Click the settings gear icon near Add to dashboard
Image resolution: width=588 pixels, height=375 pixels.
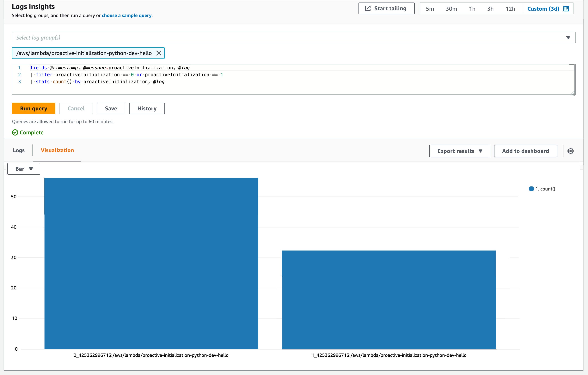coord(571,151)
